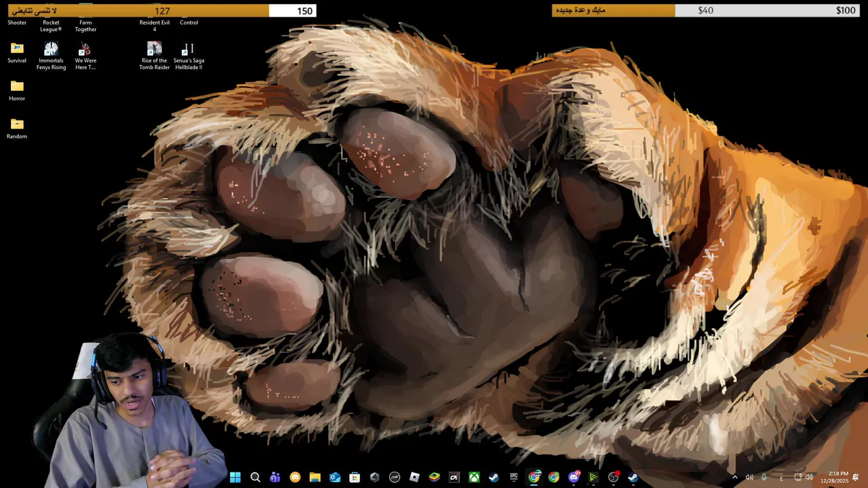The image size is (868, 488).
Task: Open the red-square app icon beside BlueStacks
Action: pyautogui.click(x=454, y=477)
